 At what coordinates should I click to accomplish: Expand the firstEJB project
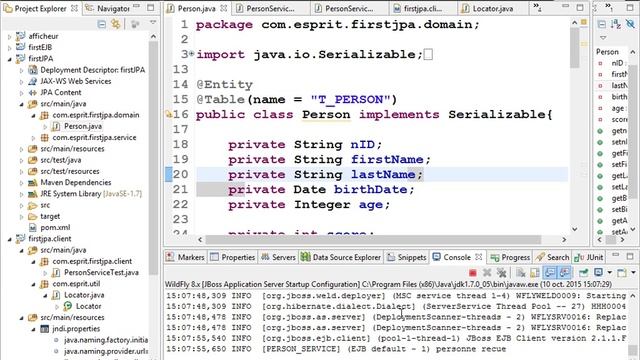[10, 48]
